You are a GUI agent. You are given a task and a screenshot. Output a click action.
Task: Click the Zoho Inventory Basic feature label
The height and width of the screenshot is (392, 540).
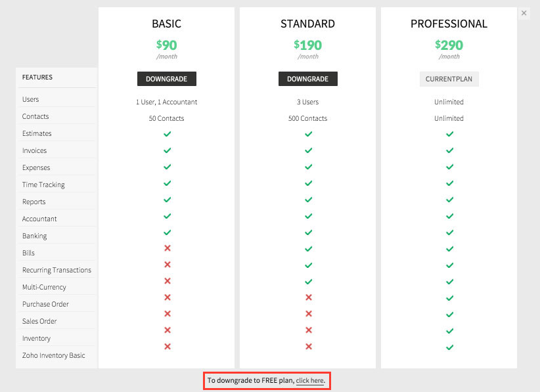coord(54,355)
